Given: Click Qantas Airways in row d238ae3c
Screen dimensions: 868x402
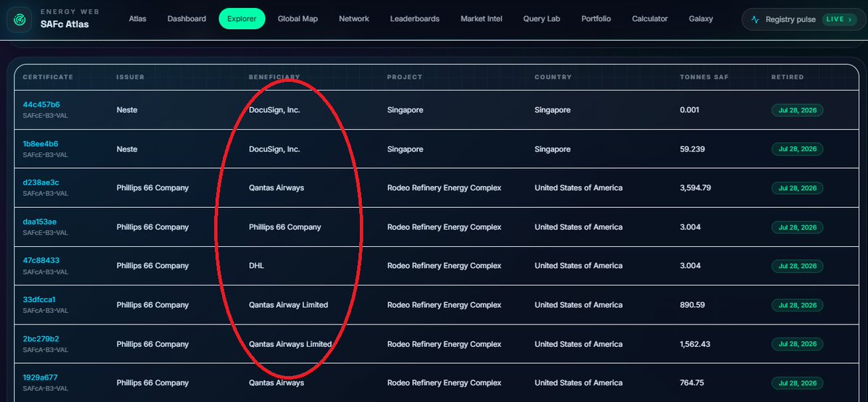Looking at the screenshot, I should pos(277,188).
